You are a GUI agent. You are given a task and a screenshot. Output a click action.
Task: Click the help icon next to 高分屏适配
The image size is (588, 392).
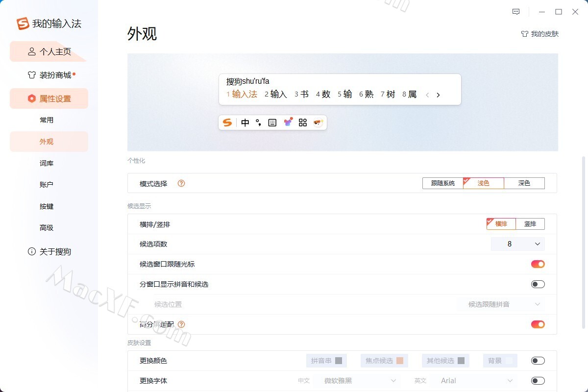(181, 324)
